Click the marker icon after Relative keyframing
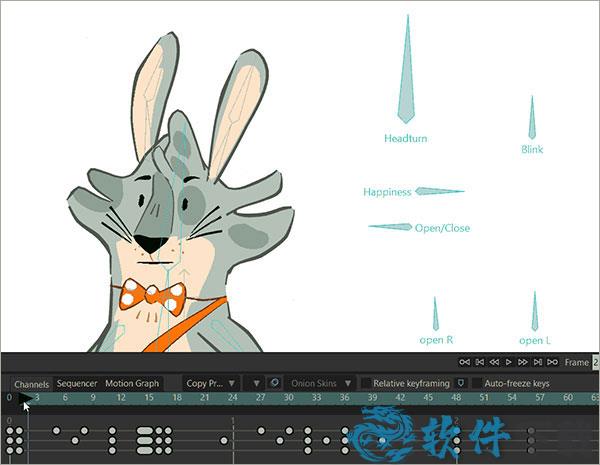The height and width of the screenshot is (465, 600). tap(461, 383)
